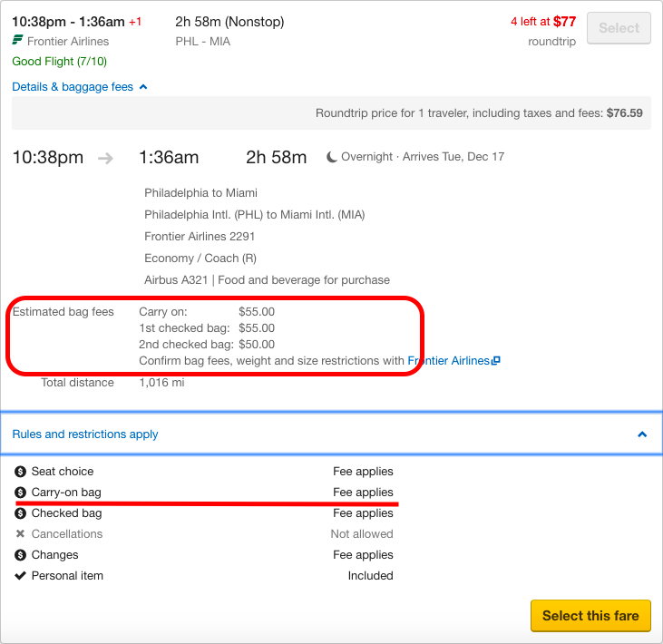
Task: Click the Select this fare button
Action: coord(590,616)
